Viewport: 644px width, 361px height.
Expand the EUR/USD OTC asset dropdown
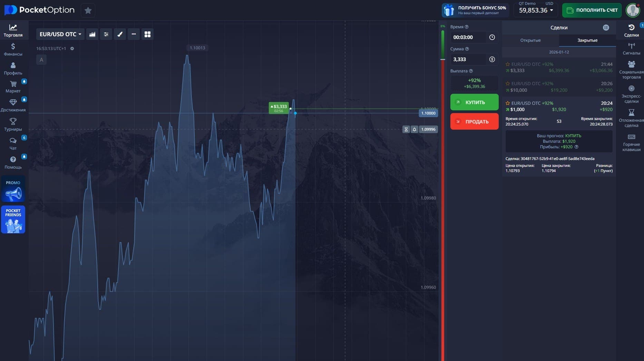[x=60, y=34]
